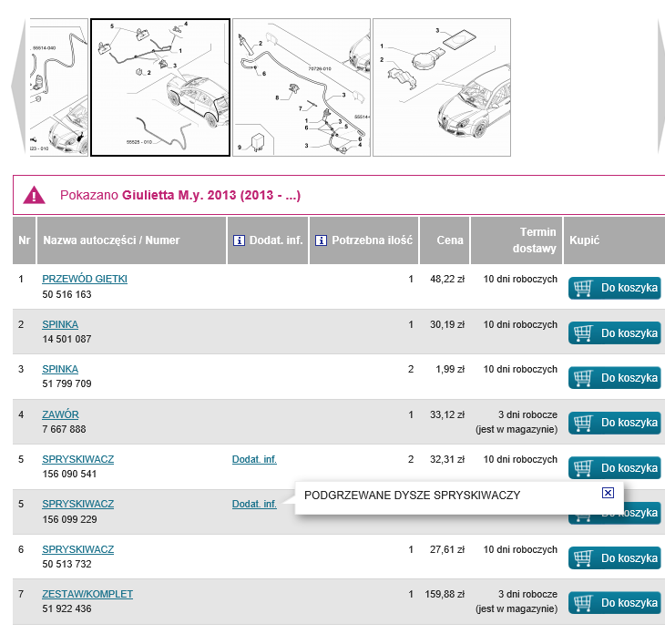Open the 70726-010 diagram thumbnail
665x644 pixels.
point(302,87)
